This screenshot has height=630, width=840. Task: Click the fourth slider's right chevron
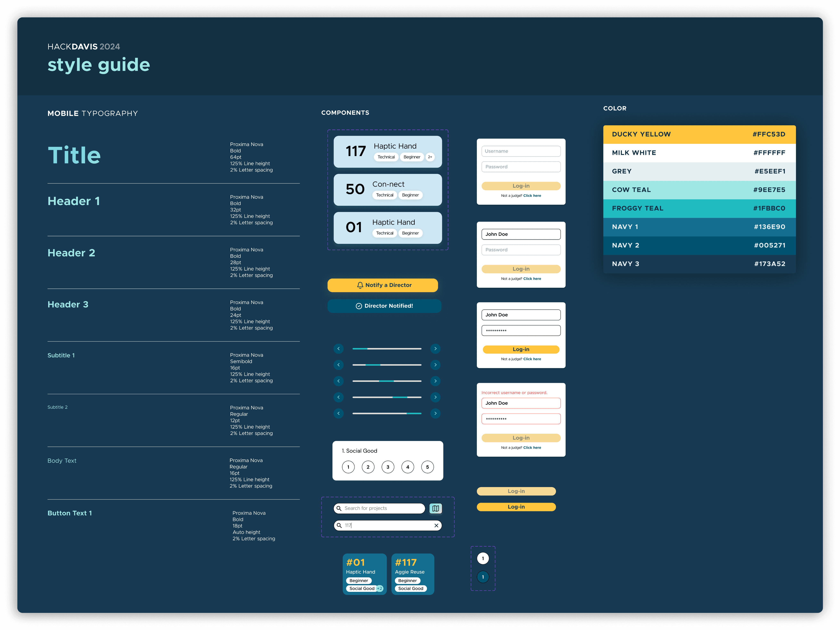(435, 397)
